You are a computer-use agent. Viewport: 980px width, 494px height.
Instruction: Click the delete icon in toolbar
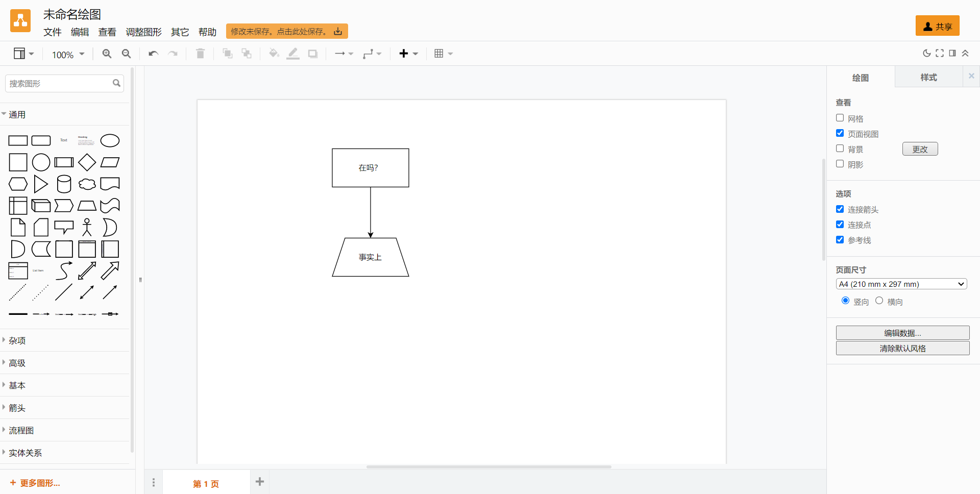click(200, 53)
